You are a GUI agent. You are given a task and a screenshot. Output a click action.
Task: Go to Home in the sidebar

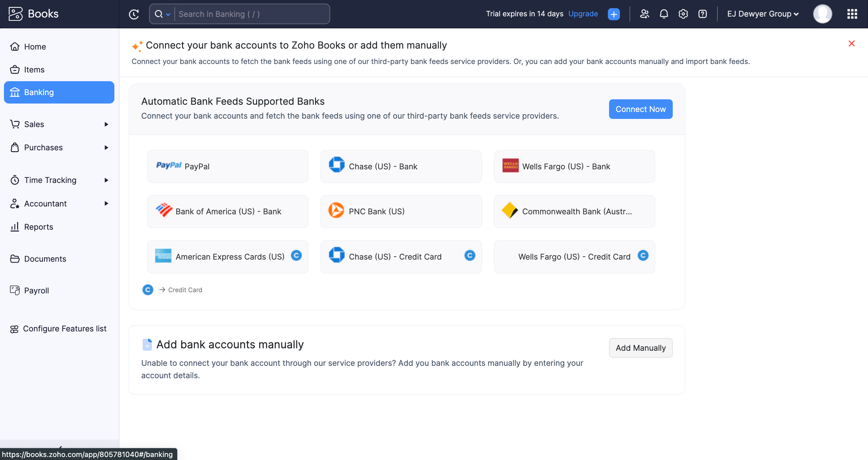(x=59, y=46)
